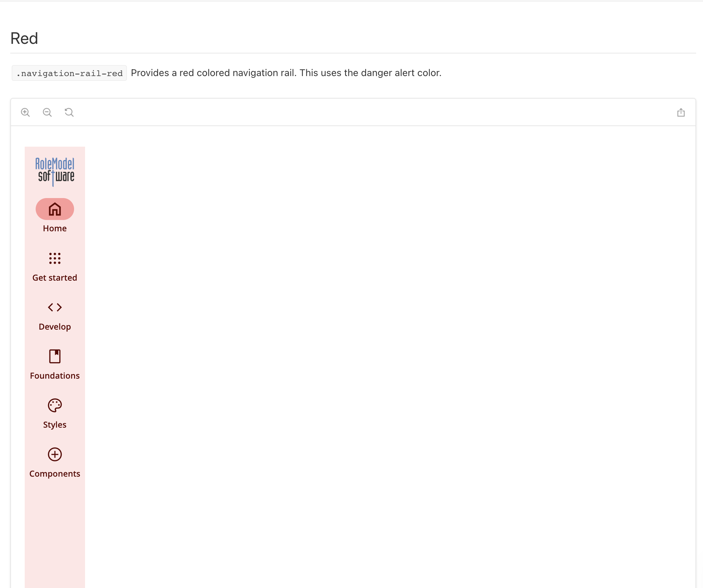
Task: Open the Components text label
Action: point(55,474)
